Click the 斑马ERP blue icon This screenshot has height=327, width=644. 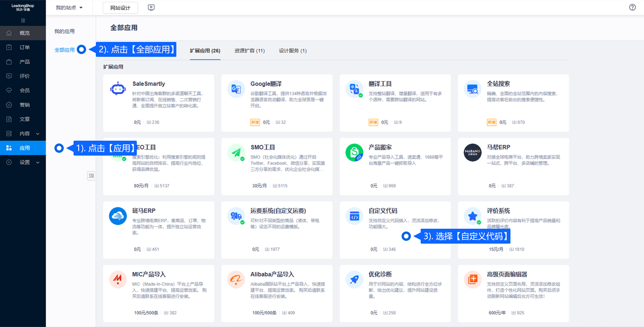click(118, 216)
